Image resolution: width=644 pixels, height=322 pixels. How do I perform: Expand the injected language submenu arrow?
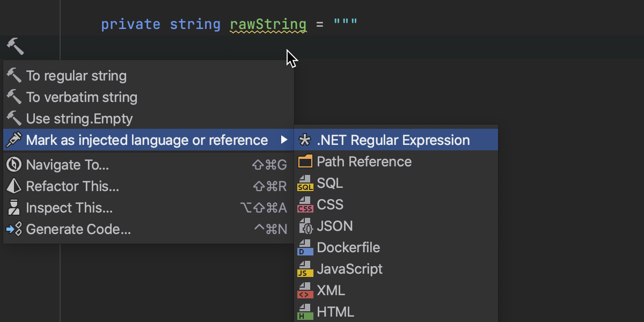coord(284,141)
